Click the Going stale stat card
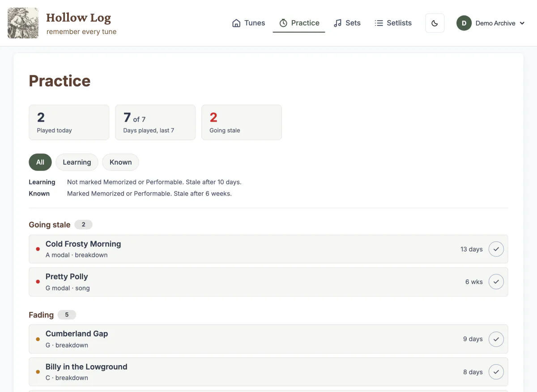 (x=242, y=122)
